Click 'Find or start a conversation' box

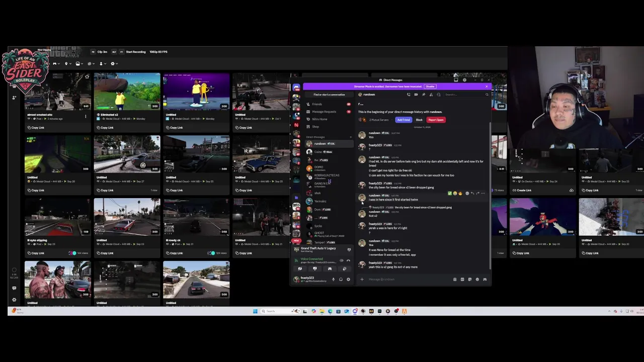(x=330, y=95)
